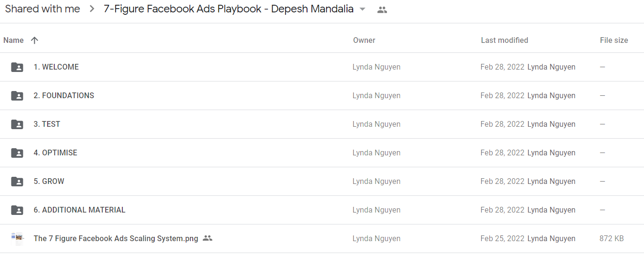Click shared icon next to Scaling System.png
Viewport: 644px width, 254px height.
207,238
